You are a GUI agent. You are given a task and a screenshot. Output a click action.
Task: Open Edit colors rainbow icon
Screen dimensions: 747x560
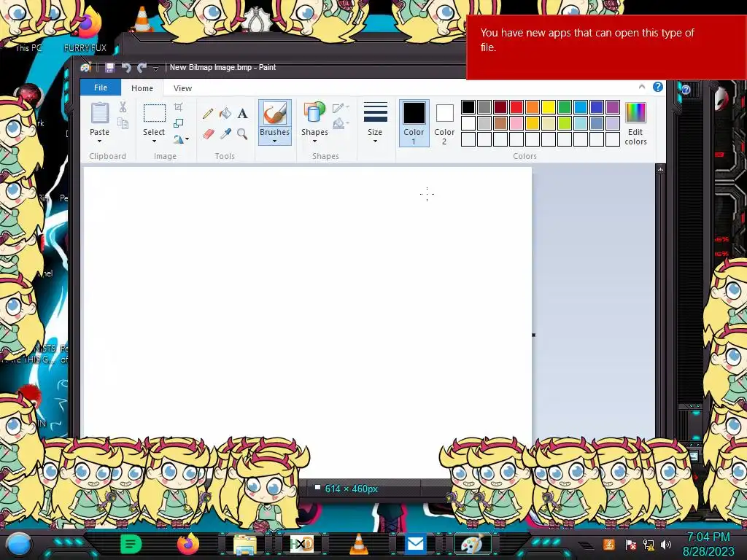tap(635, 113)
